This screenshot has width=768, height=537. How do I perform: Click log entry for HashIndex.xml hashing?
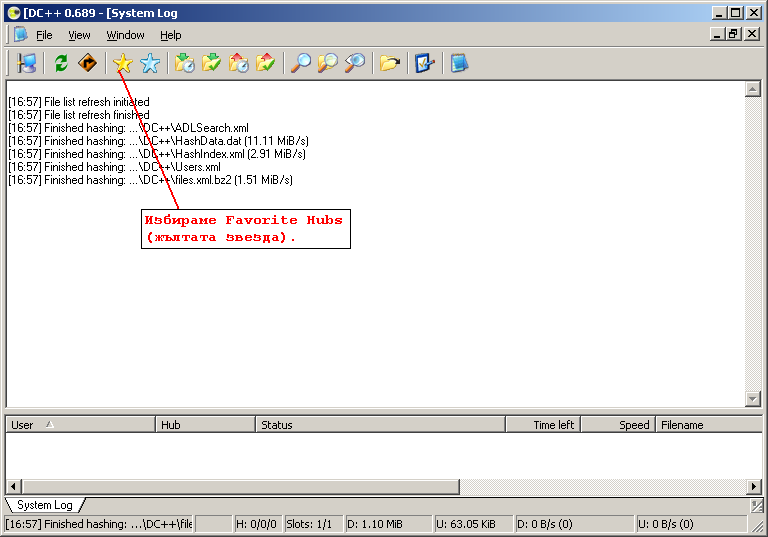click(x=157, y=154)
